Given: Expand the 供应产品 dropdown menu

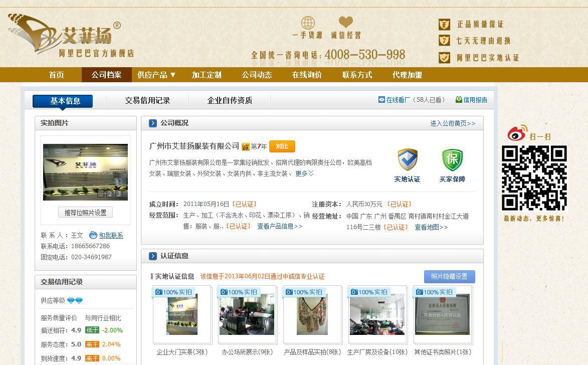Looking at the screenshot, I should (x=156, y=75).
